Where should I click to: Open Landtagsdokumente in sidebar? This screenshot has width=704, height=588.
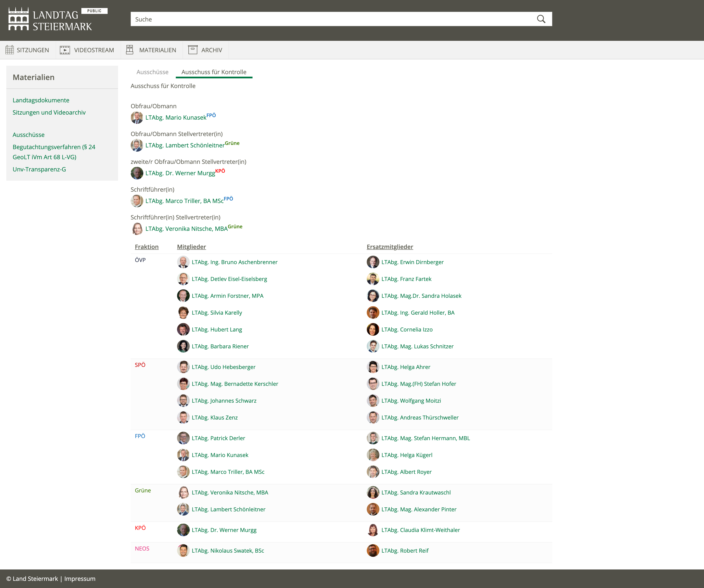pyautogui.click(x=41, y=100)
